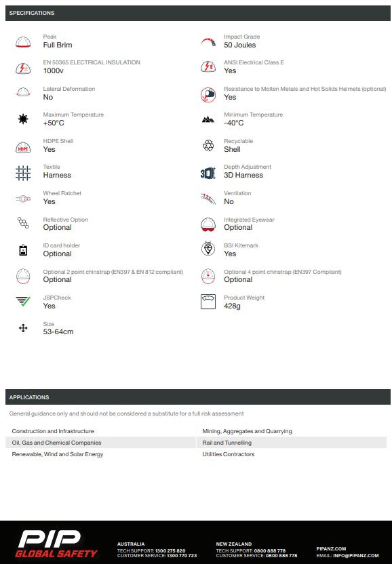392x564 pixels.
Task: Click the Full Brim peak helmet icon
Action: point(23,42)
